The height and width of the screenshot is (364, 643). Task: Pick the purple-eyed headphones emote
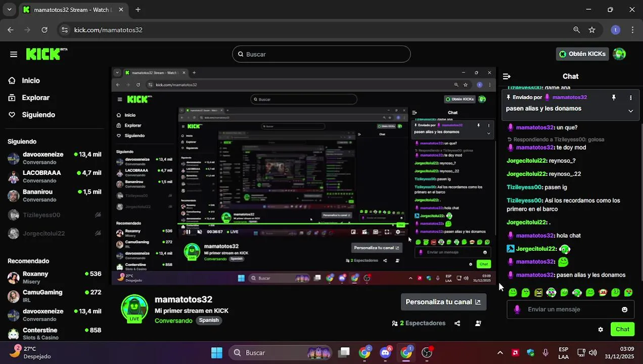point(552,293)
